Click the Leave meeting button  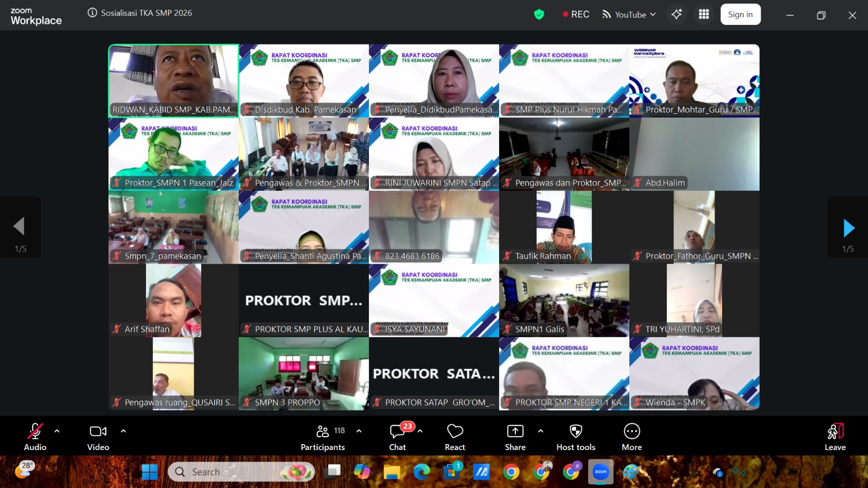835,437
